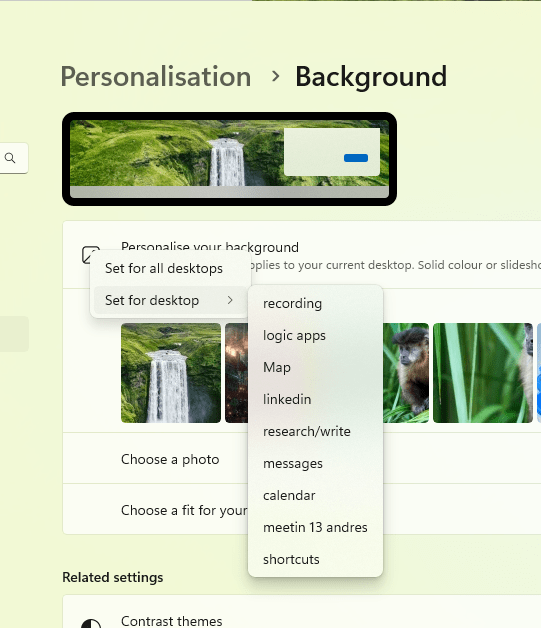541x628 pixels.
Task: Open the Contrast themes setting
Action: point(302,613)
